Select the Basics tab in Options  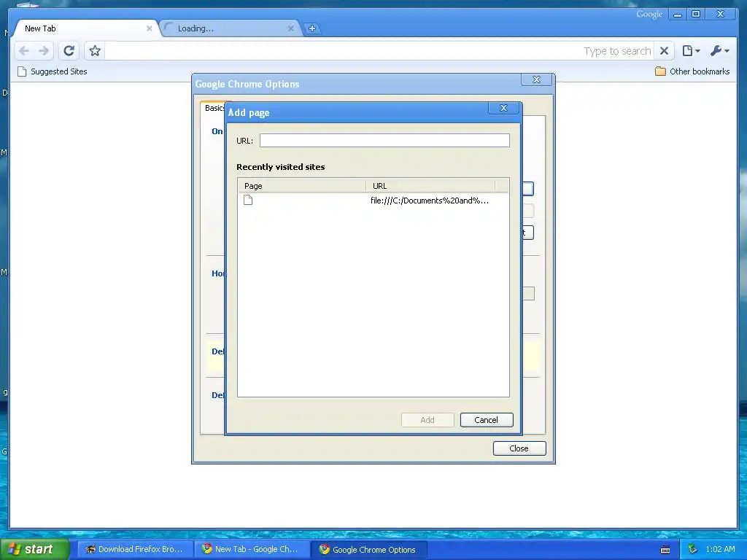(x=214, y=108)
